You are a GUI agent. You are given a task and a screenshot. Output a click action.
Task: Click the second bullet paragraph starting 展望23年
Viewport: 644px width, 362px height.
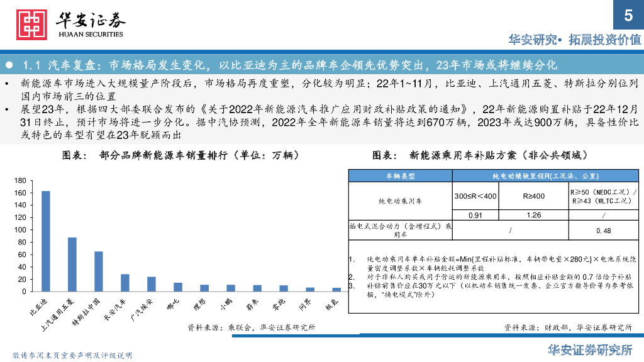330,122
